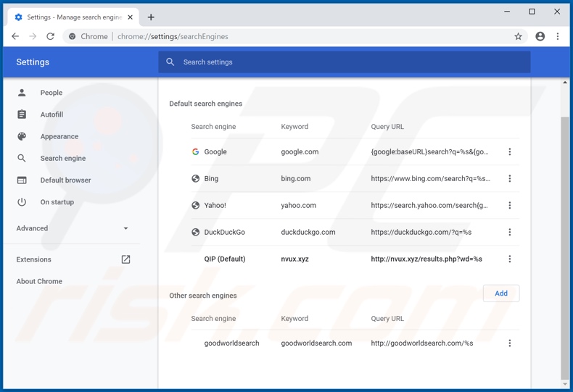
Task: Click the settings gear favicon on tab
Action: [19, 17]
